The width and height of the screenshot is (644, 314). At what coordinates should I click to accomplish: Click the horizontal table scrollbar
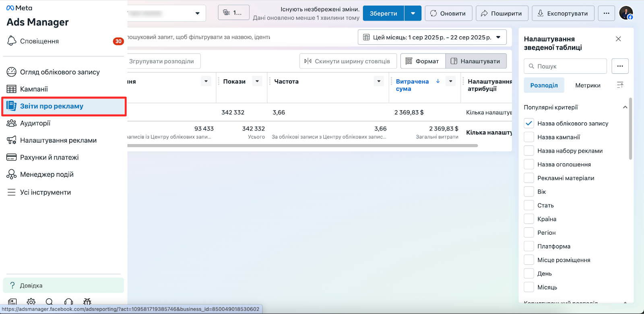pyautogui.click(x=303, y=146)
